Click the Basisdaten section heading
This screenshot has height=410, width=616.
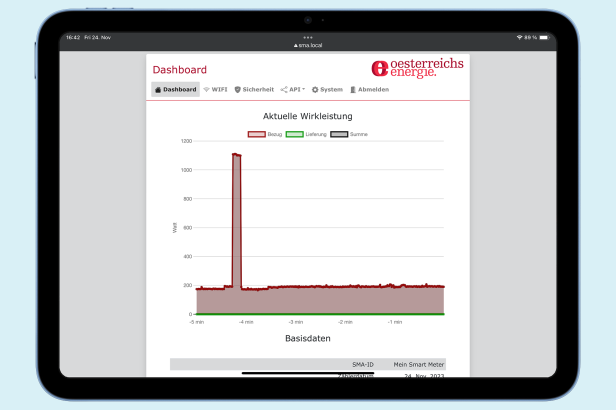[x=308, y=339]
